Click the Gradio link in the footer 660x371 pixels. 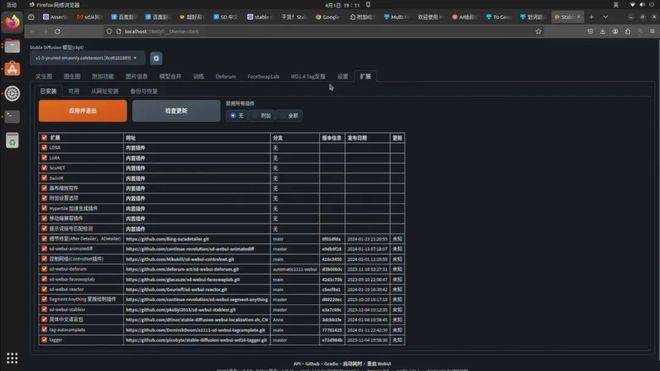(x=331, y=364)
